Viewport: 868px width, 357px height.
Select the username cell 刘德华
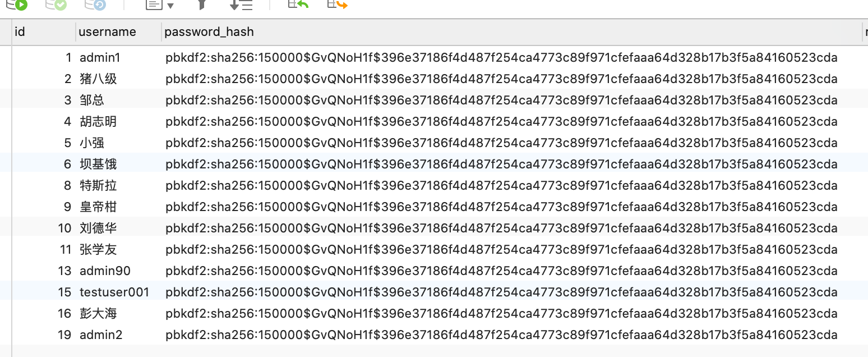coord(118,228)
